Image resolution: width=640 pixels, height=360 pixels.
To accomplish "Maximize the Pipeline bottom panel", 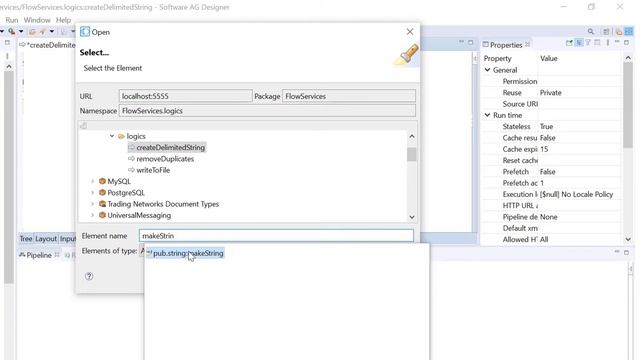I will (x=627, y=253).
